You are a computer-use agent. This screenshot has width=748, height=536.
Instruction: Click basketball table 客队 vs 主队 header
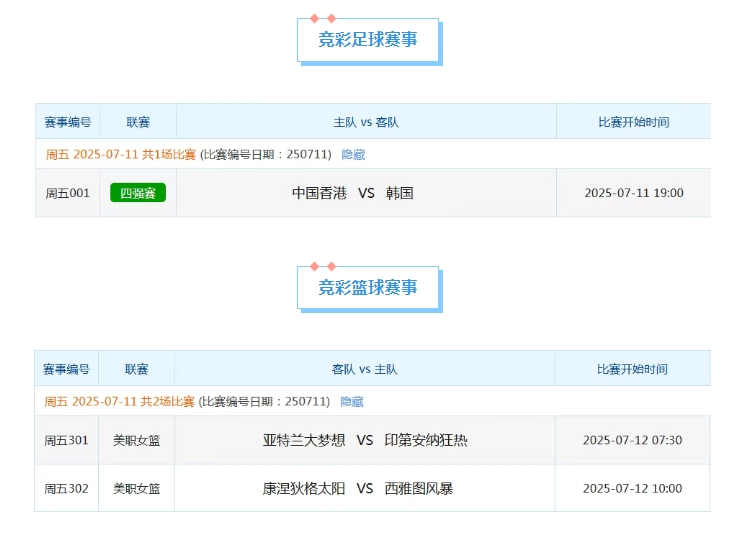click(x=364, y=369)
